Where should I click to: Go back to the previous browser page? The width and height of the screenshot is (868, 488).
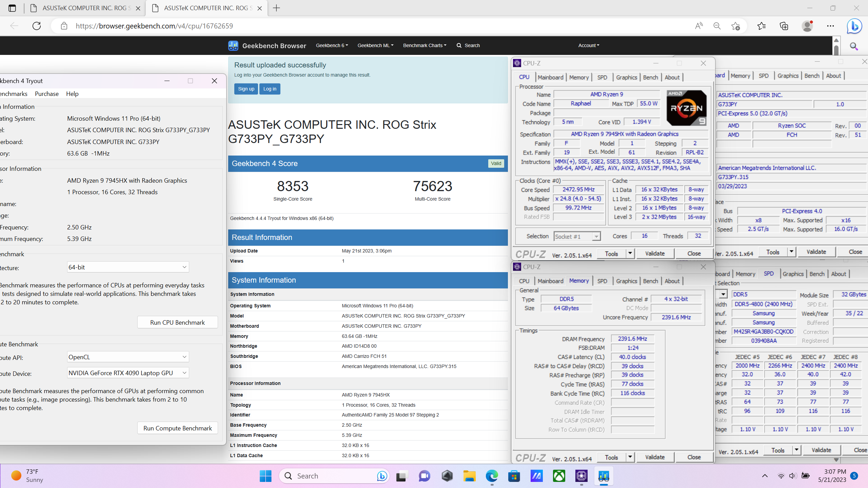click(14, 26)
